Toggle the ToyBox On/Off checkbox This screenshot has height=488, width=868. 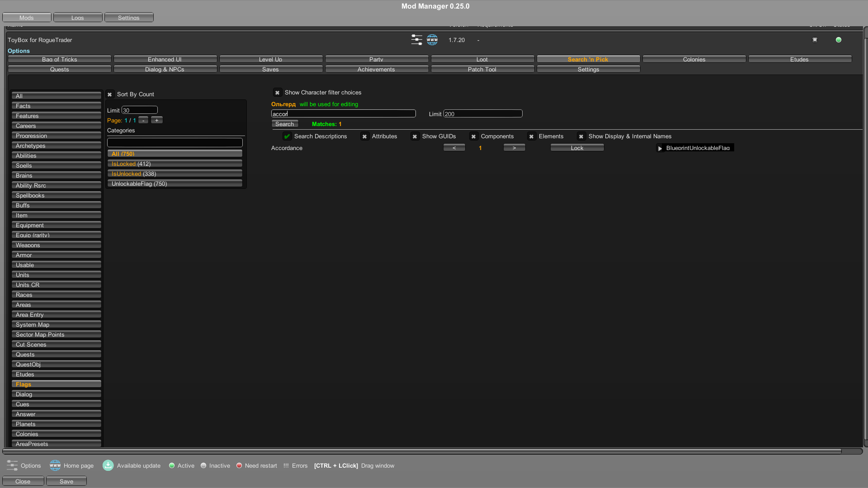[x=815, y=40]
